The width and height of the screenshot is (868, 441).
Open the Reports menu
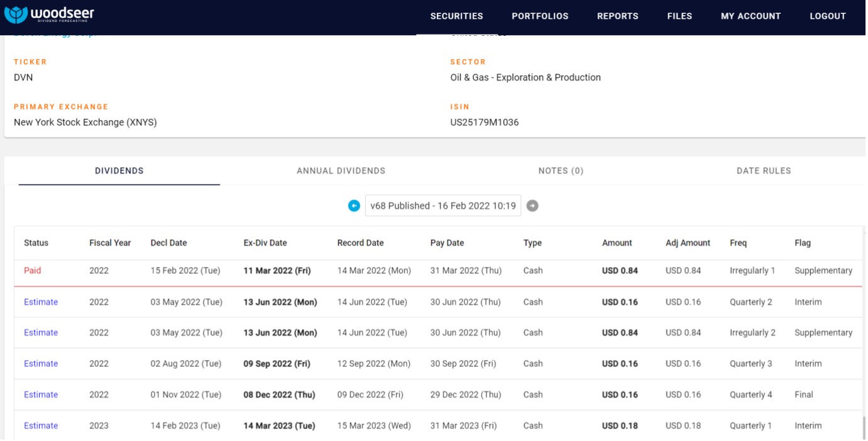[x=618, y=16]
